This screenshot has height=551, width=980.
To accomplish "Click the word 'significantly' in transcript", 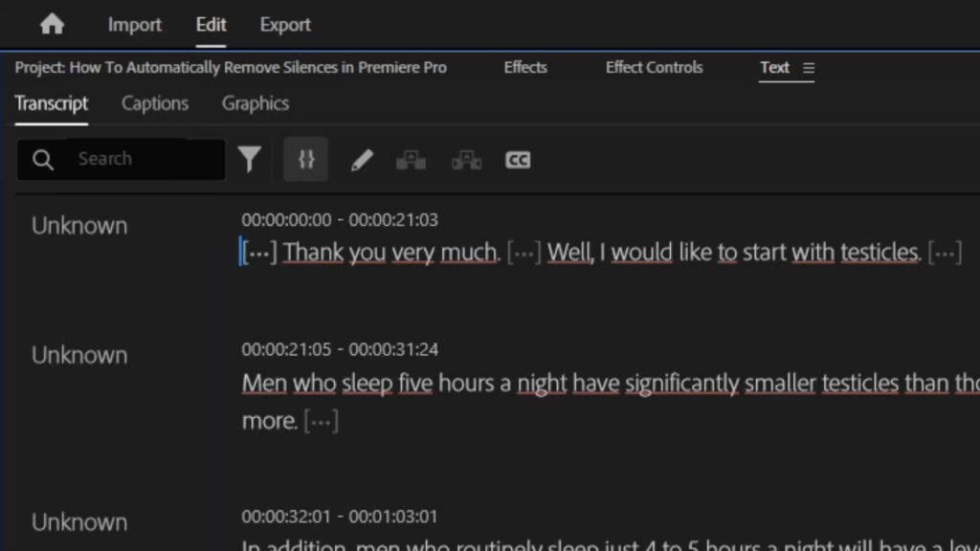I will (681, 383).
